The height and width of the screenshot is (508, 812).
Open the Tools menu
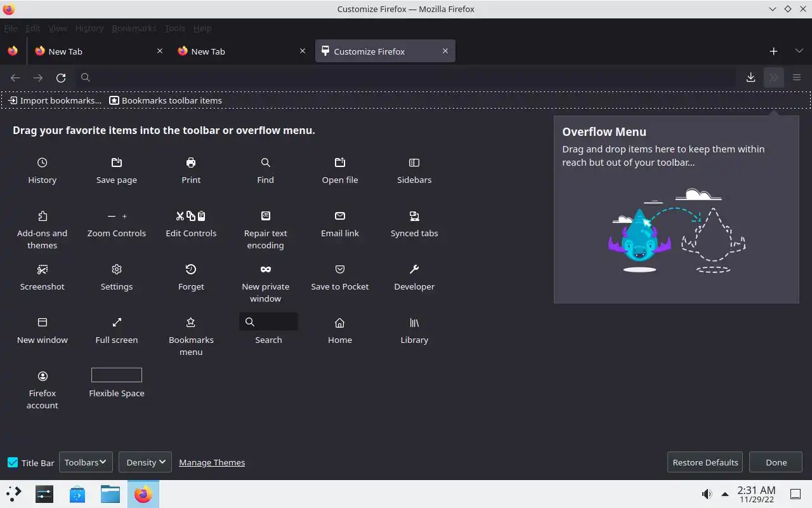174,28
